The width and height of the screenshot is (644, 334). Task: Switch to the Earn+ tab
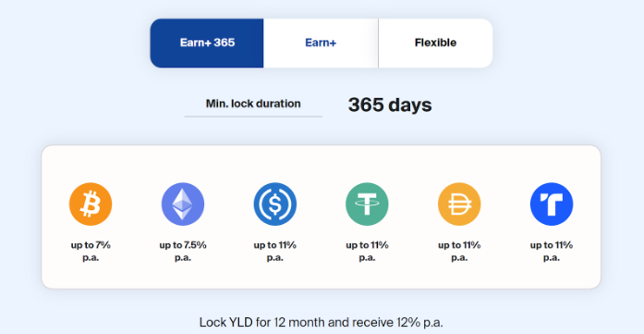point(321,43)
